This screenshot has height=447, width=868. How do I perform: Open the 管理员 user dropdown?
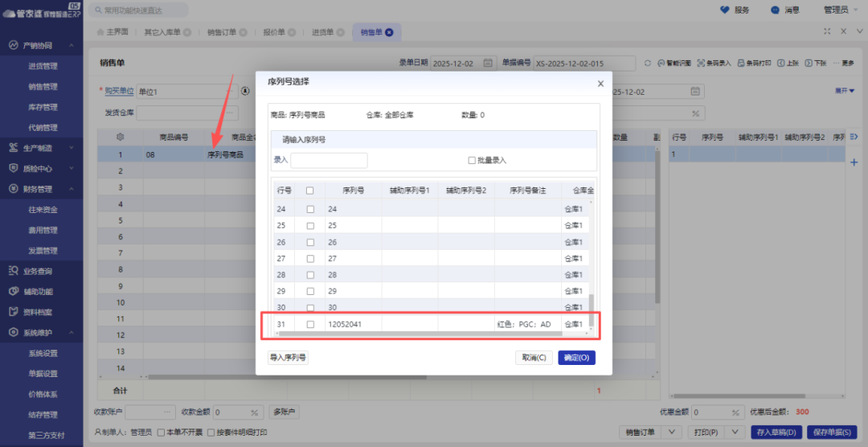point(840,10)
